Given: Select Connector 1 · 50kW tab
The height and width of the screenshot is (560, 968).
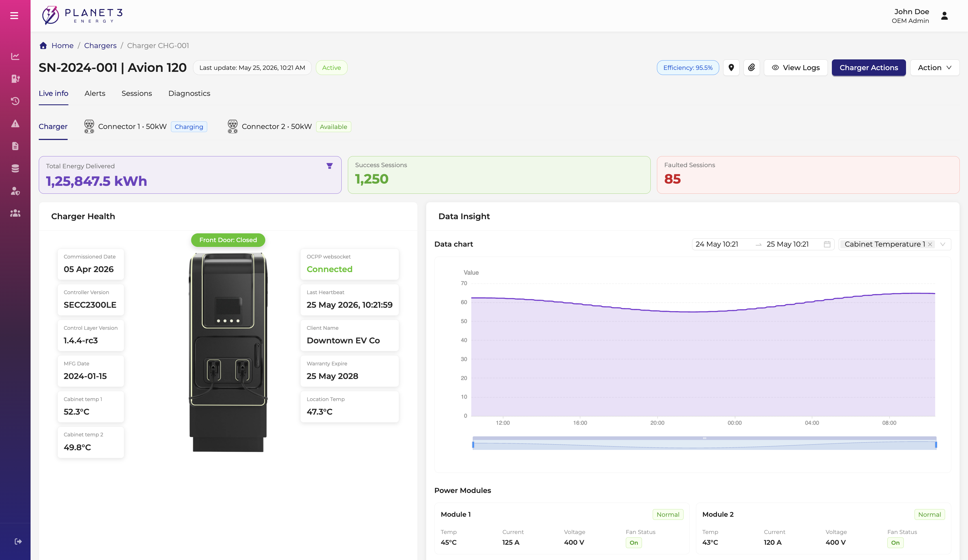Looking at the screenshot, I should (145, 126).
